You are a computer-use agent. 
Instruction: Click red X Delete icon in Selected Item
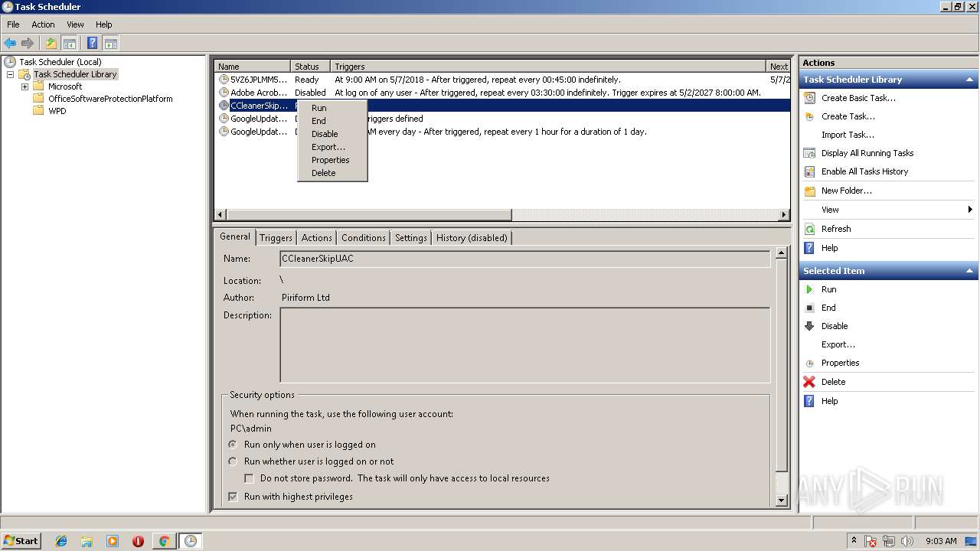coord(809,382)
